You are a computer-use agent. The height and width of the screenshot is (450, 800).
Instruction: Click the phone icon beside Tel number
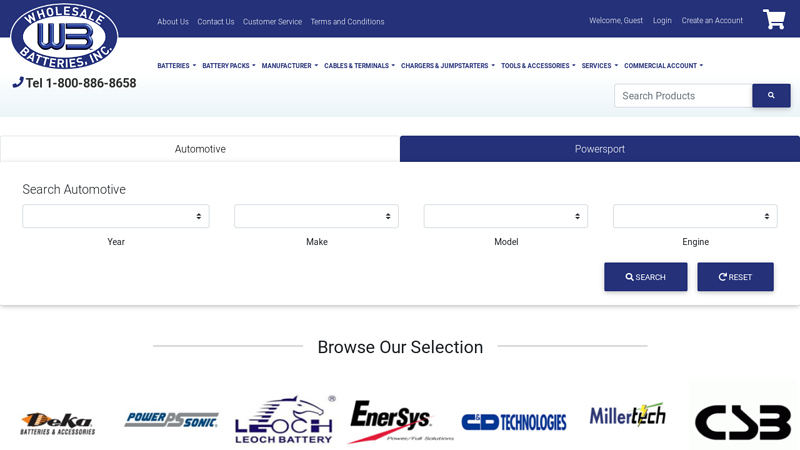(x=18, y=82)
